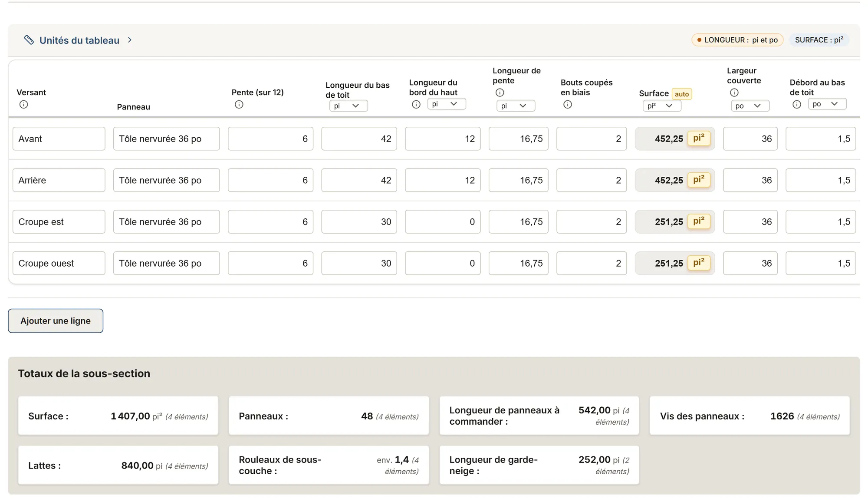Edit Arrière row débord value 1,5

click(821, 180)
